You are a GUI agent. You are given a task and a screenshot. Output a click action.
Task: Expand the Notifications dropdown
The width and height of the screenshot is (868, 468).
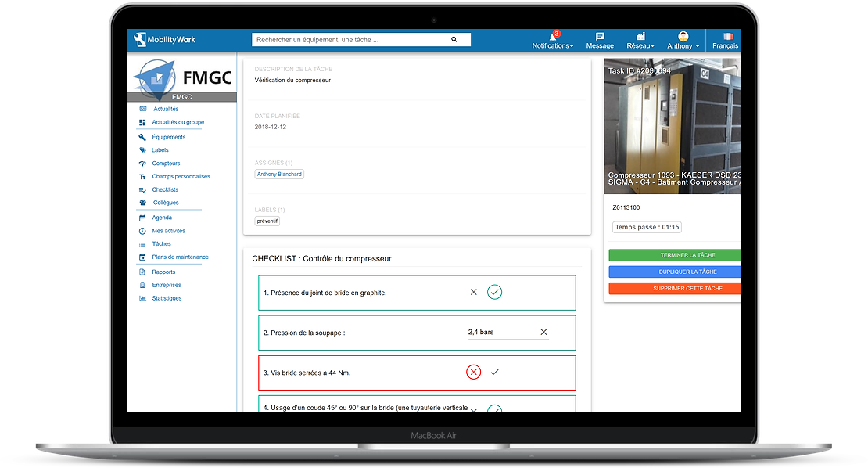(x=552, y=41)
